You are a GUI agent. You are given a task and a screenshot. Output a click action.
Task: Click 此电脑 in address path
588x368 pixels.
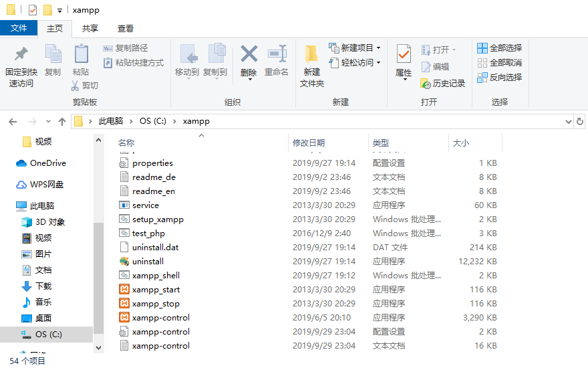(111, 121)
